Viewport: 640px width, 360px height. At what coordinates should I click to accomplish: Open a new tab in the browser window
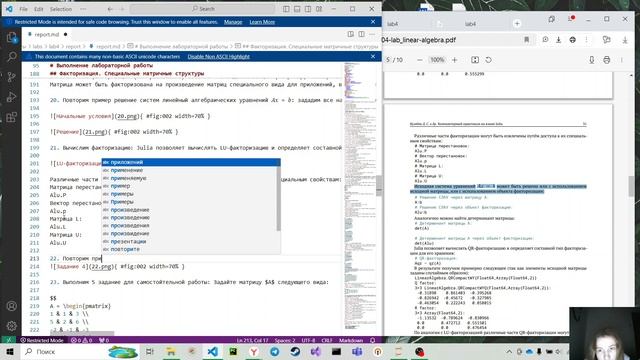[x=517, y=24]
